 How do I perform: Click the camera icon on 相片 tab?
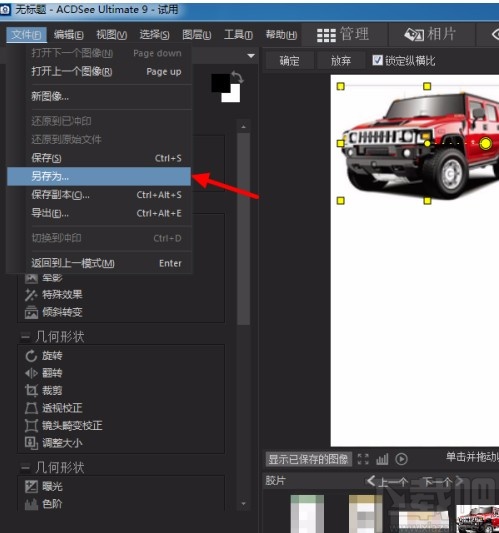(x=414, y=35)
